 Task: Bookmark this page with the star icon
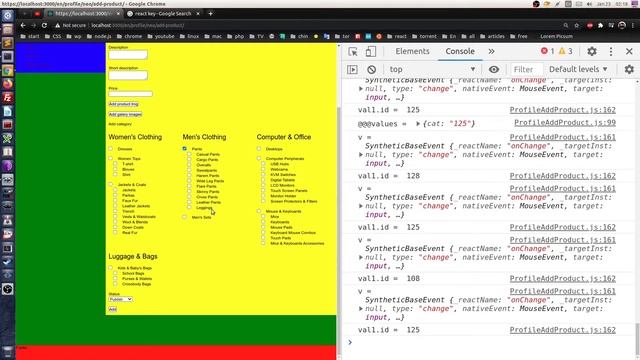577,25
